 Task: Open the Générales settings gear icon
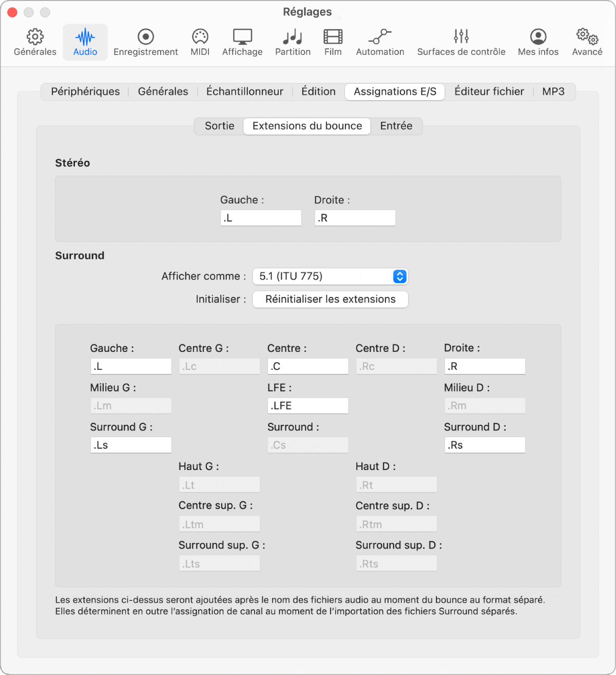point(35,36)
